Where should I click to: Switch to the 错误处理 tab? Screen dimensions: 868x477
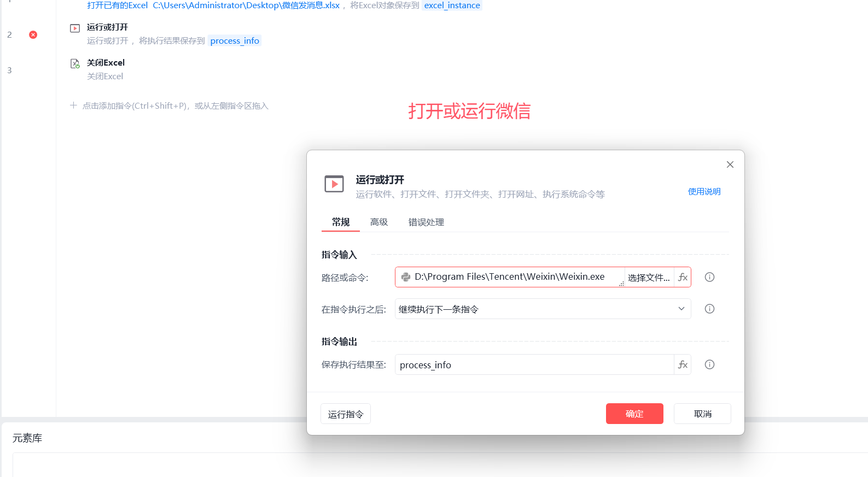(x=426, y=222)
